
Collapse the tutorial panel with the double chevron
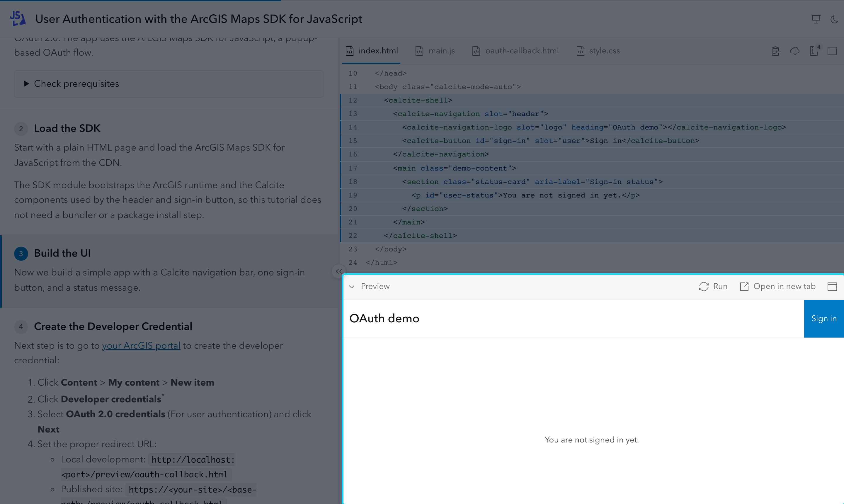[x=338, y=271]
